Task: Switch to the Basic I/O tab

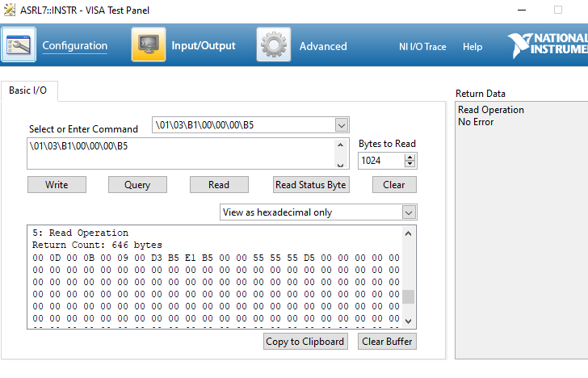Action: click(x=29, y=90)
